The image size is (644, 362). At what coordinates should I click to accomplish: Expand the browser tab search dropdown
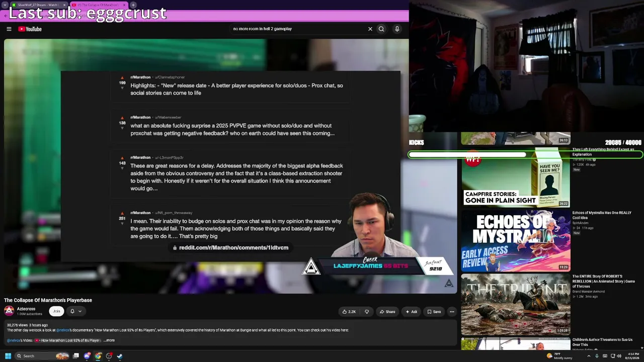5,5
